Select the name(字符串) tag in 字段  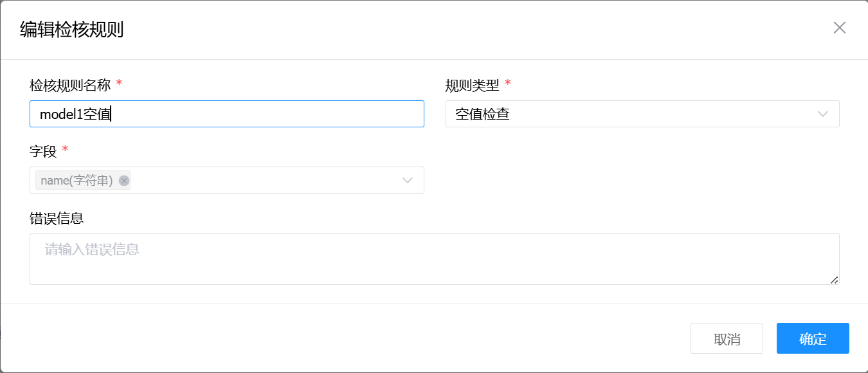click(x=77, y=181)
